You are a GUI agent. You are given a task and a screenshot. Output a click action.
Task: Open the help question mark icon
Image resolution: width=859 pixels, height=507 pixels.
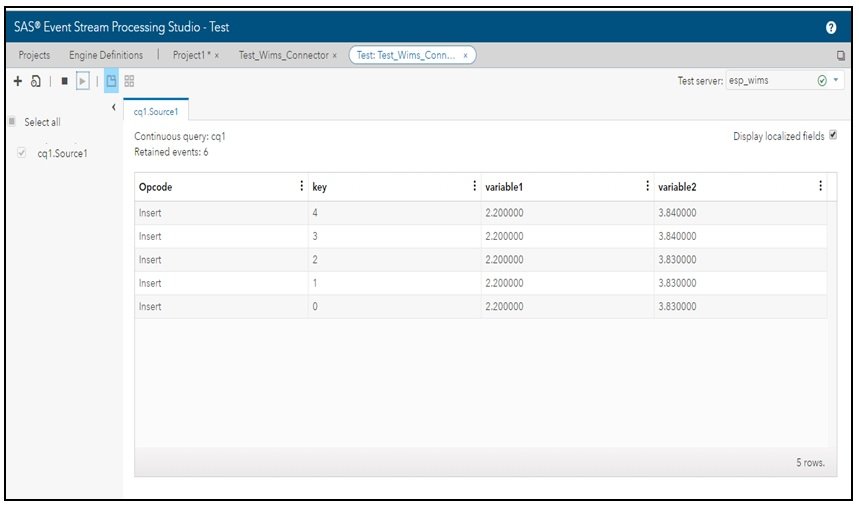click(831, 28)
